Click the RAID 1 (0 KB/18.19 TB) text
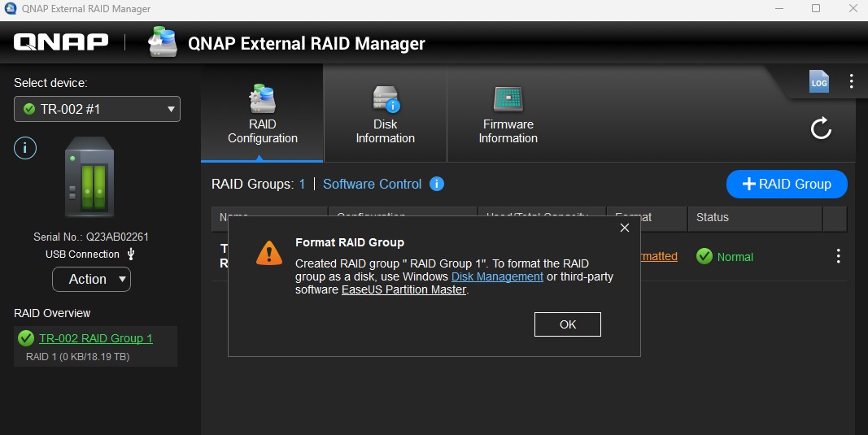868x435 pixels. tap(77, 356)
